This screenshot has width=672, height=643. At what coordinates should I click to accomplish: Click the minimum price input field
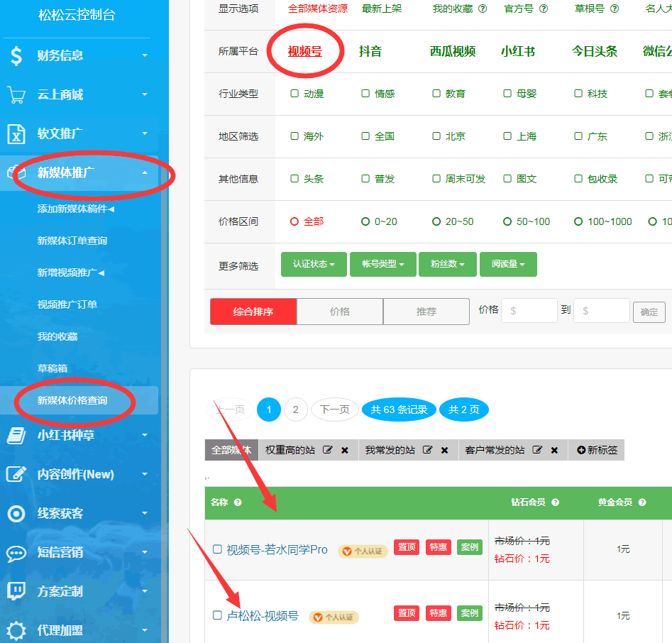click(529, 311)
